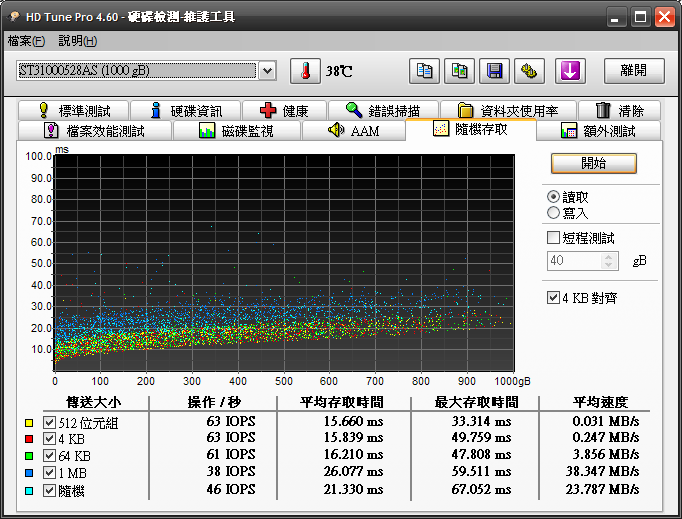The height and width of the screenshot is (519, 682).
Task: Toggle the 4 KB 對齊 checkbox
Action: tap(553, 298)
